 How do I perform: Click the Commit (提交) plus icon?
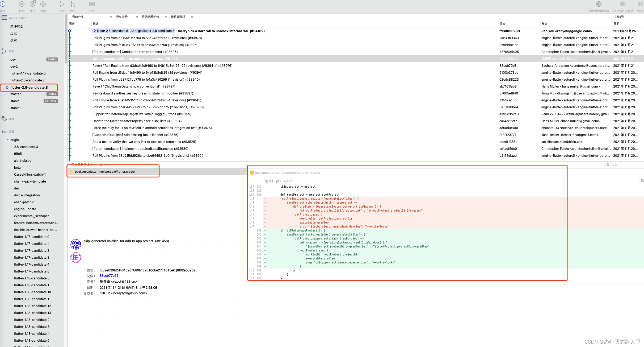pos(3,4)
